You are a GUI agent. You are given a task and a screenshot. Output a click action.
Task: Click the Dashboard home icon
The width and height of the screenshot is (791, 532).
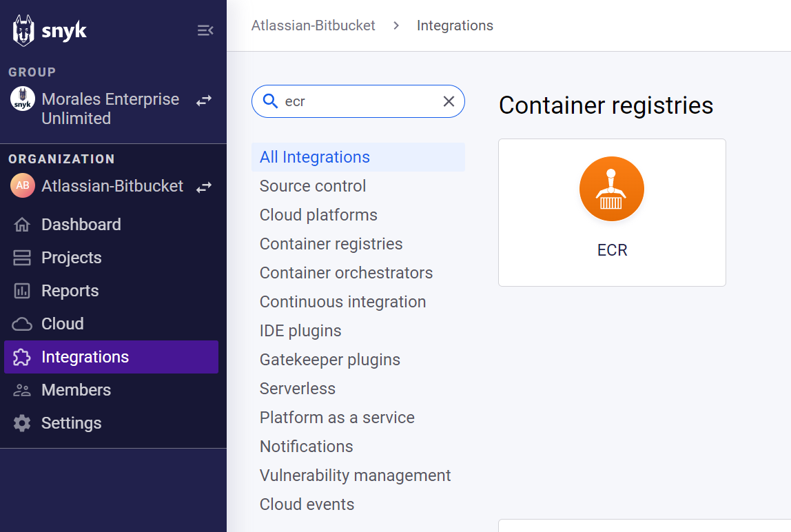click(x=21, y=225)
